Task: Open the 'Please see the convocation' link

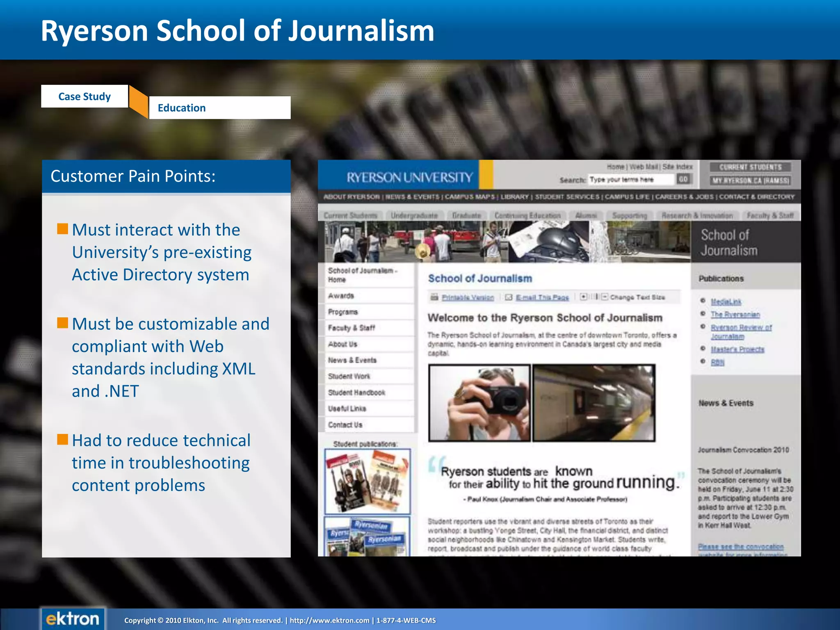Action: point(741,547)
